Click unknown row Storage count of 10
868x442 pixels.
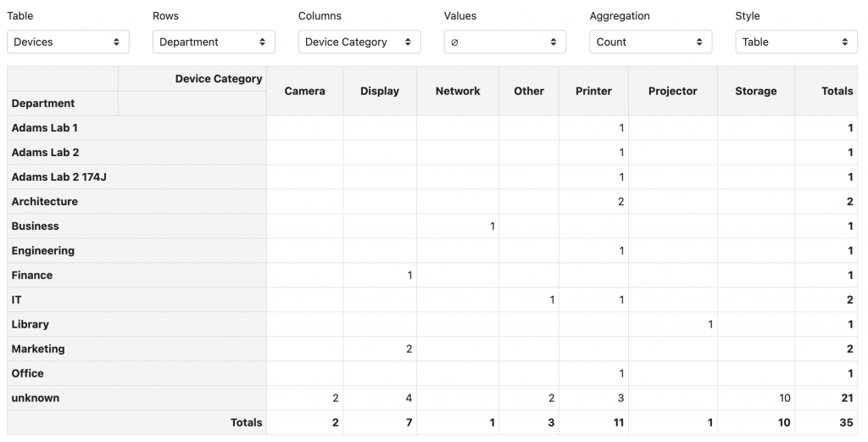(784, 398)
